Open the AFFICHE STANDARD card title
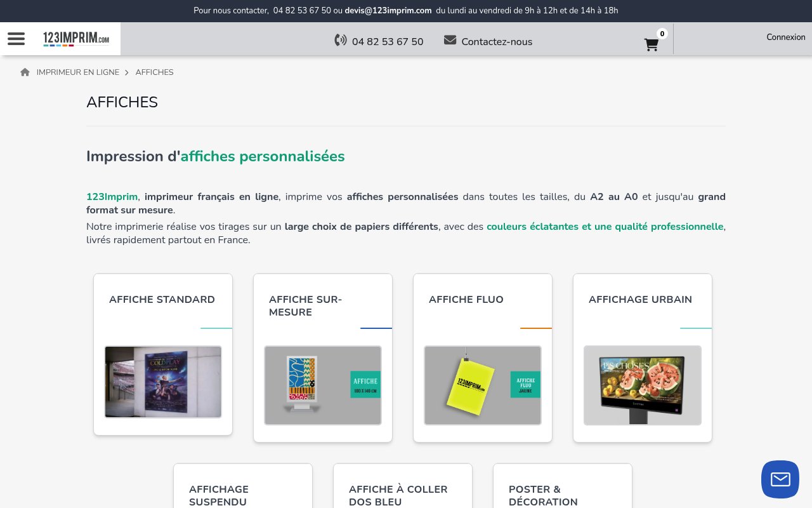The image size is (812, 508). 162,300
